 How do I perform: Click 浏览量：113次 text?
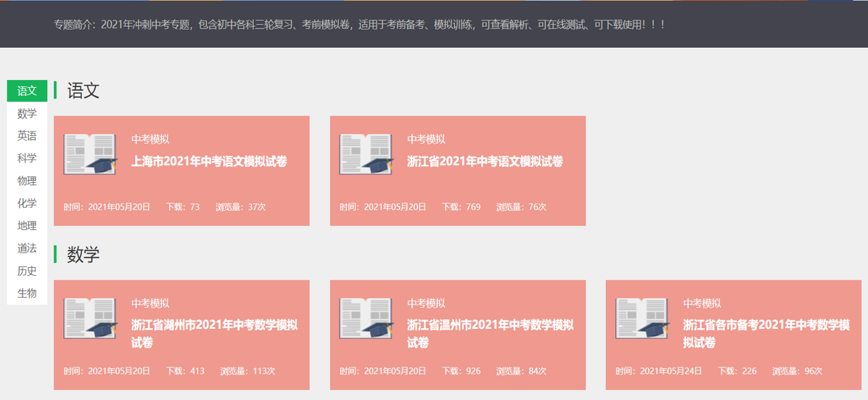click(247, 371)
